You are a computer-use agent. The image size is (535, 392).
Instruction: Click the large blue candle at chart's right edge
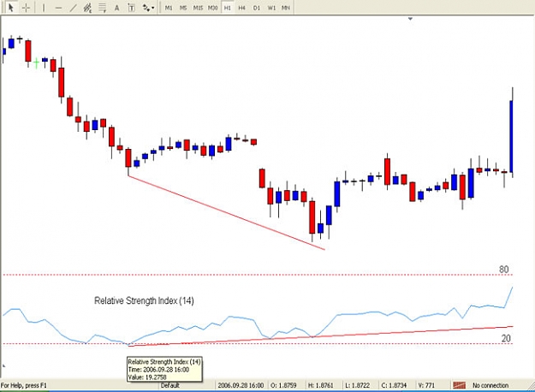coord(511,136)
